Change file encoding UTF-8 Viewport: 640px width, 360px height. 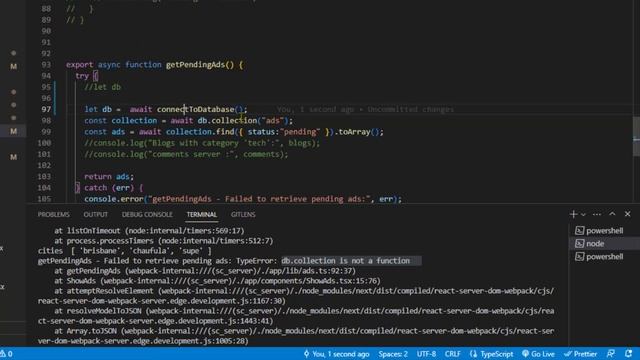pos(426,354)
